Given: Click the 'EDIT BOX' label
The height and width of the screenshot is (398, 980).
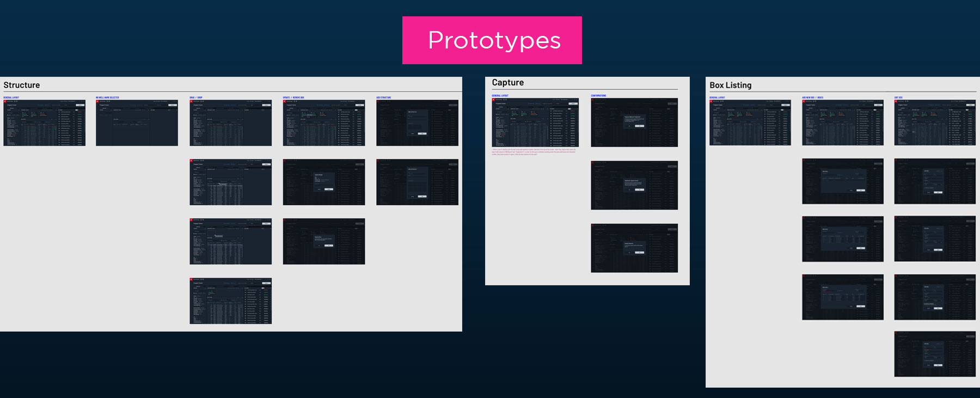Looking at the screenshot, I should [x=898, y=97].
